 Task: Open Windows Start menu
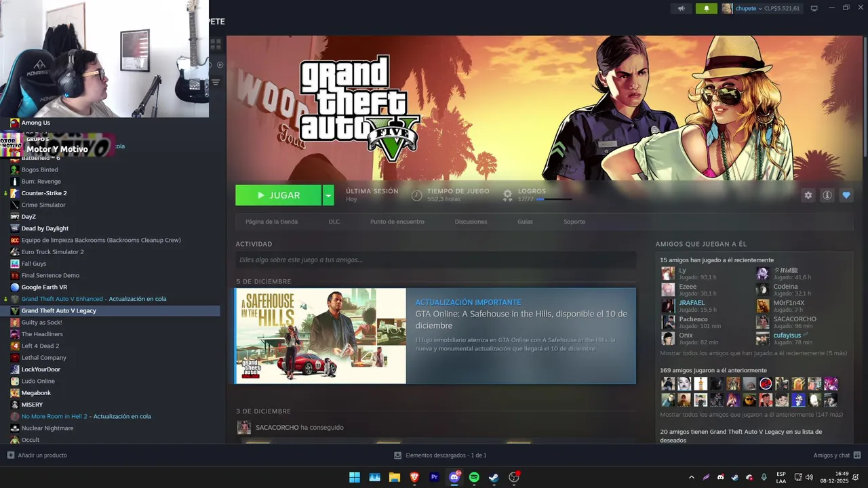pyautogui.click(x=355, y=477)
